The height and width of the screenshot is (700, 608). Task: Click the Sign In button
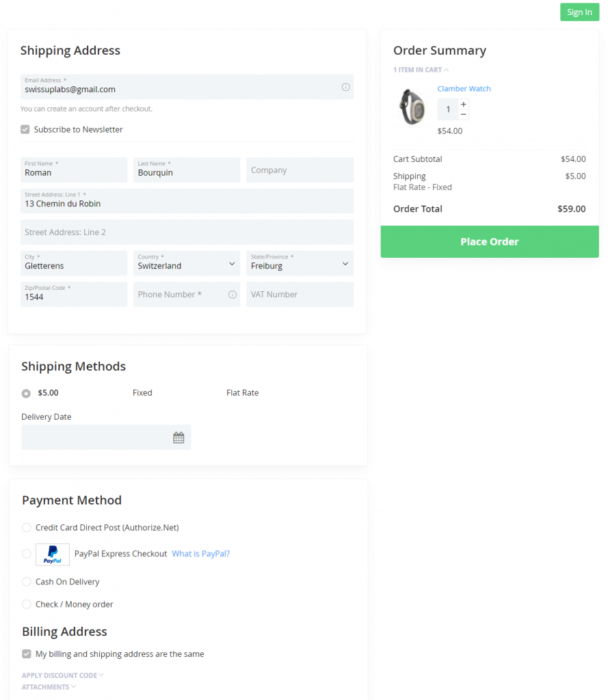coord(579,12)
